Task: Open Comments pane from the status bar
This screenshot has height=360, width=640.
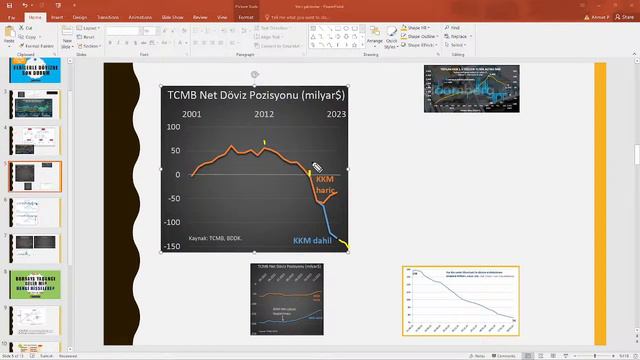Action: [503, 356]
